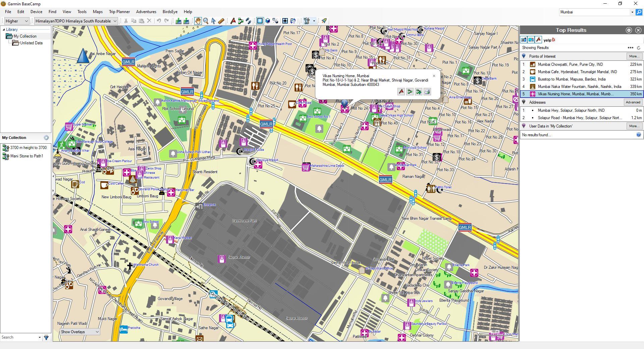Image resolution: width=644 pixels, height=349 pixels.
Task: Click the rocket Adventures toolbar icon
Action: coord(324,21)
